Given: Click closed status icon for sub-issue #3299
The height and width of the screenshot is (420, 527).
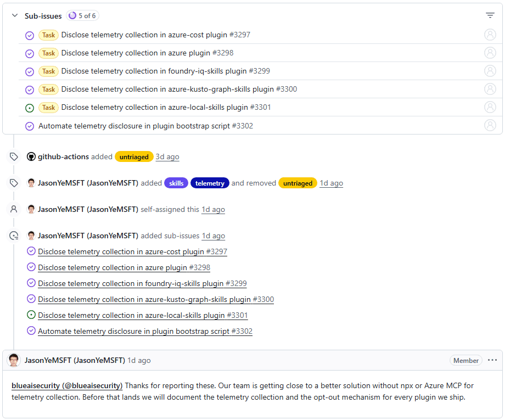Looking at the screenshot, I should (30, 71).
